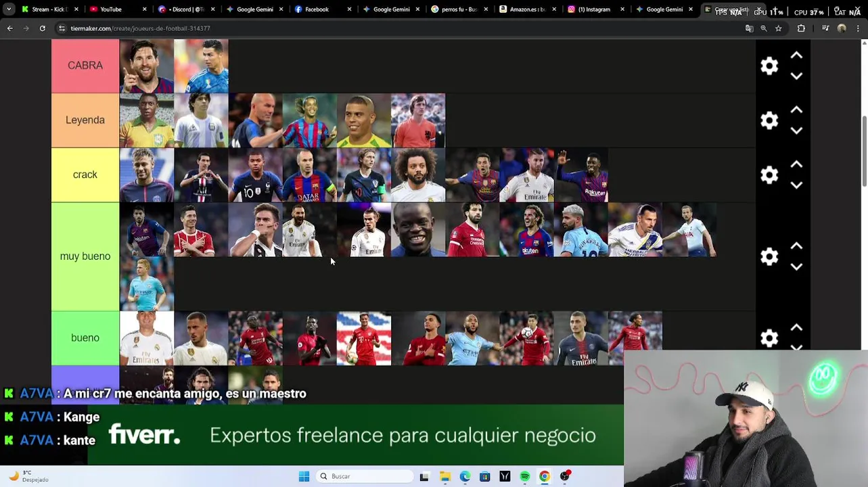Move the CABRA tier row down
868x487 pixels.
796,76
